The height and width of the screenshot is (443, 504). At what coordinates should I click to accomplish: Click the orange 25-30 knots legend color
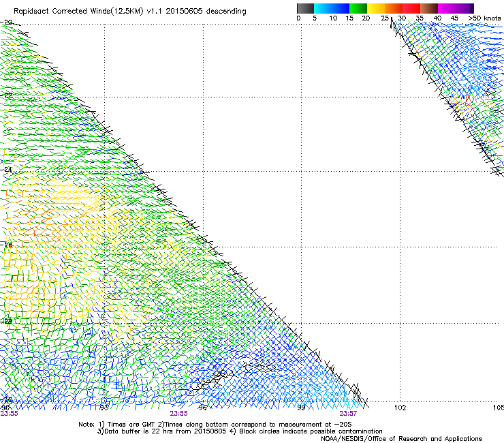[x=394, y=8]
